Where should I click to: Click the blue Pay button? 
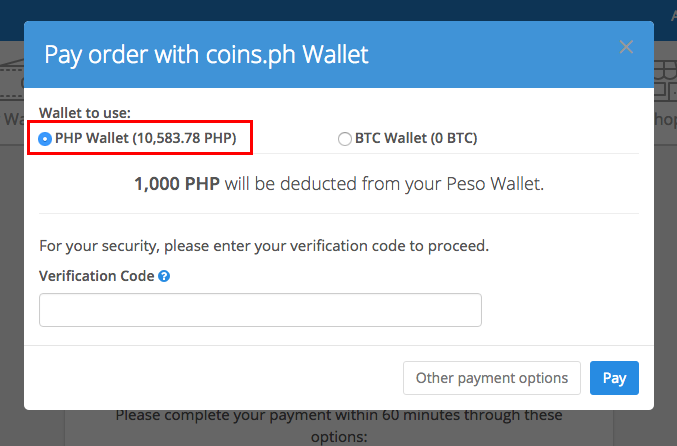[614, 378]
